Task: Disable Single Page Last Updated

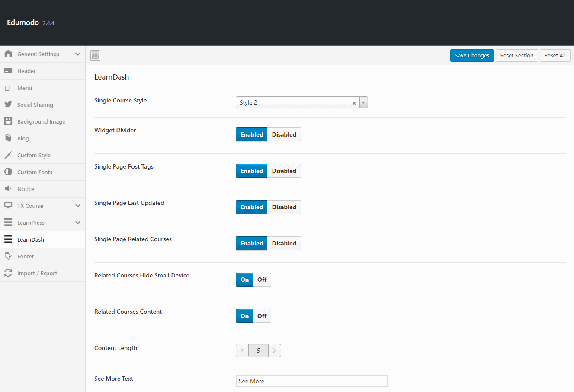Action: (284, 207)
